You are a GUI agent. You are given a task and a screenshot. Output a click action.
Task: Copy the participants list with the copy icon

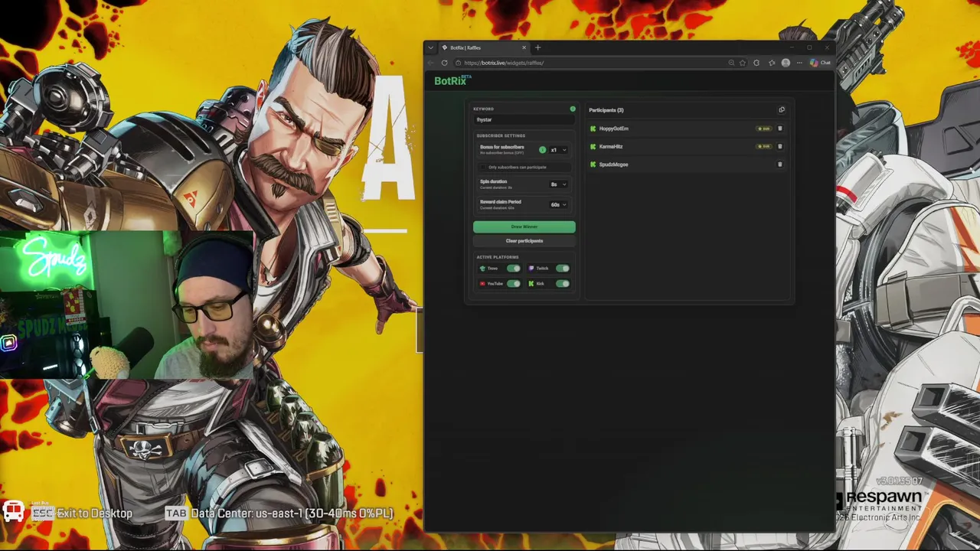(782, 109)
